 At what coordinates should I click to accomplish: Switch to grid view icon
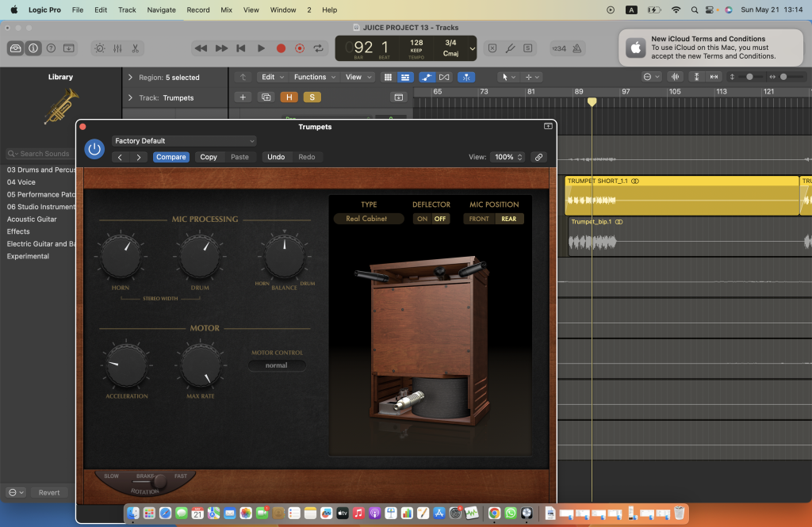(x=387, y=77)
